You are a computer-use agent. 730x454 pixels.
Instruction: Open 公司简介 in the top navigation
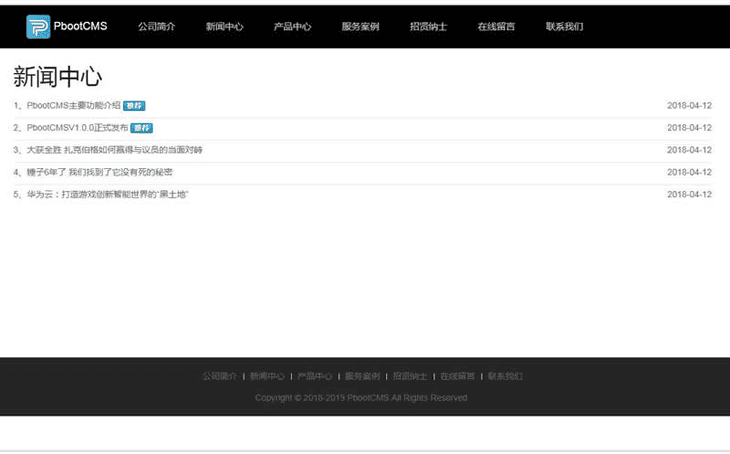(156, 27)
